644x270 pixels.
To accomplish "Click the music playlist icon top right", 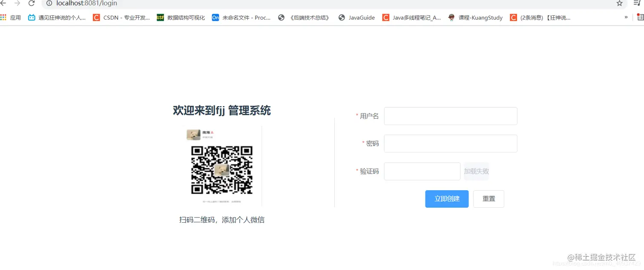I will [x=638, y=3].
